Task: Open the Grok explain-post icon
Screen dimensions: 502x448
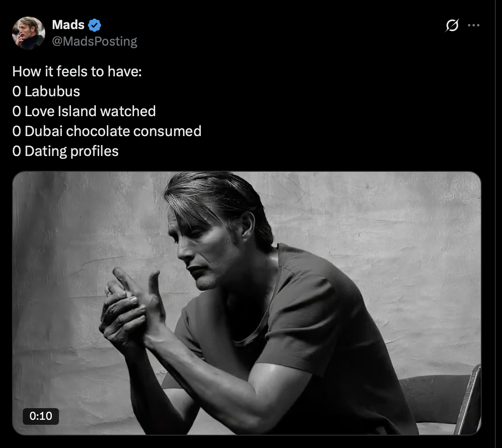Action: tap(452, 25)
